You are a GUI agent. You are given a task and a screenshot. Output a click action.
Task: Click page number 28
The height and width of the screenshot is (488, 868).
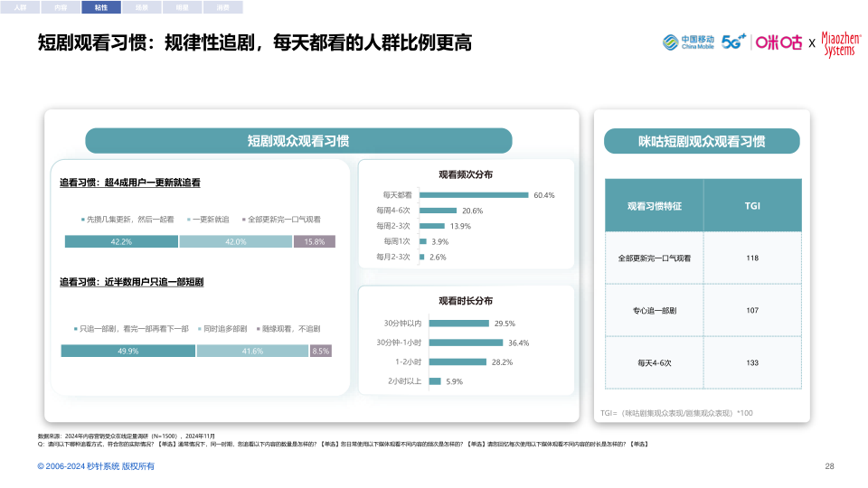click(829, 466)
